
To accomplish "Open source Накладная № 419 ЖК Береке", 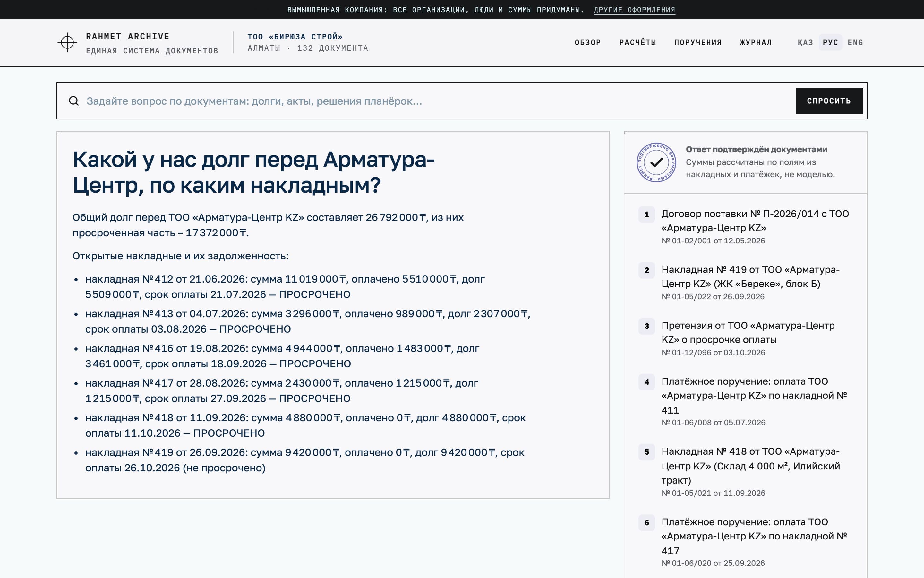I will pyautogui.click(x=751, y=276).
